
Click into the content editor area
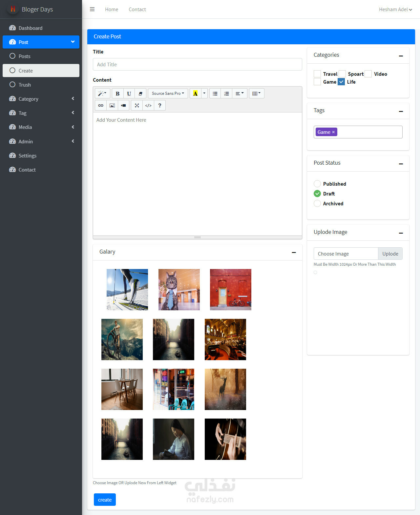pos(198,174)
